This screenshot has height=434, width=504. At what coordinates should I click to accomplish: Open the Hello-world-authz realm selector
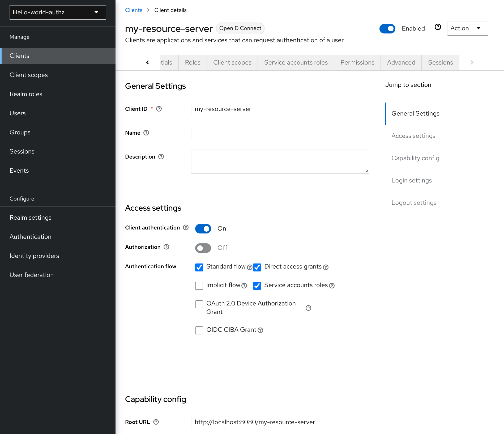point(57,12)
